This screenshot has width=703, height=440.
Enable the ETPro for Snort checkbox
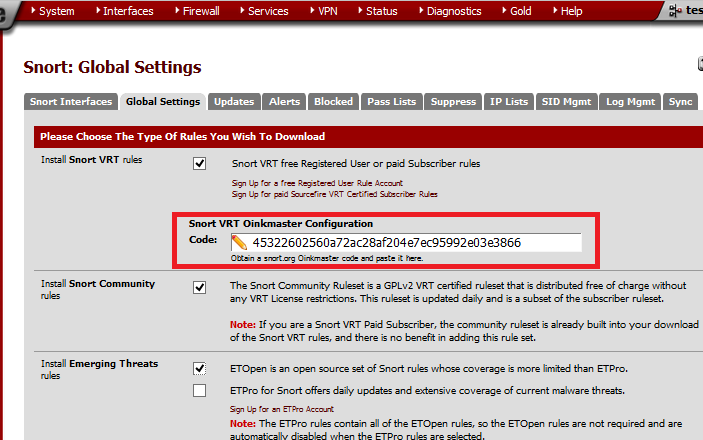coord(199,390)
